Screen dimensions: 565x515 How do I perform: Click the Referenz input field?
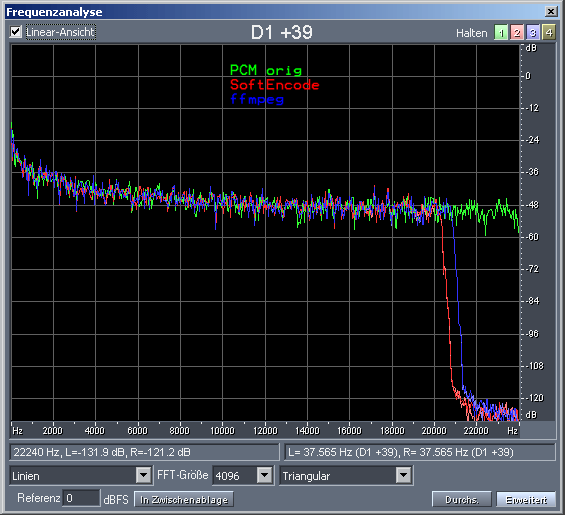pyautogui.click(x=81, y=498)
